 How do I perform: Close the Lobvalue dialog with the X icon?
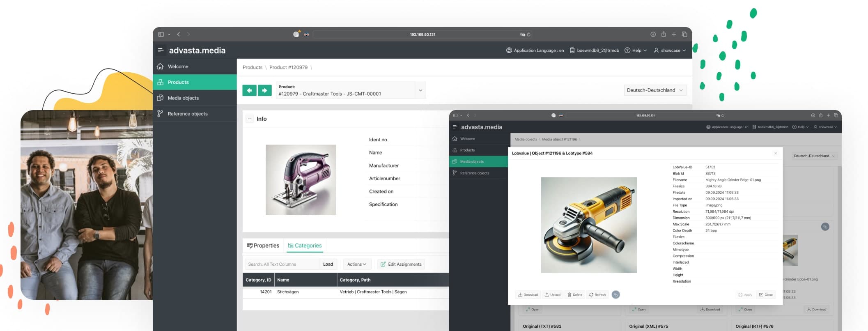776,153
